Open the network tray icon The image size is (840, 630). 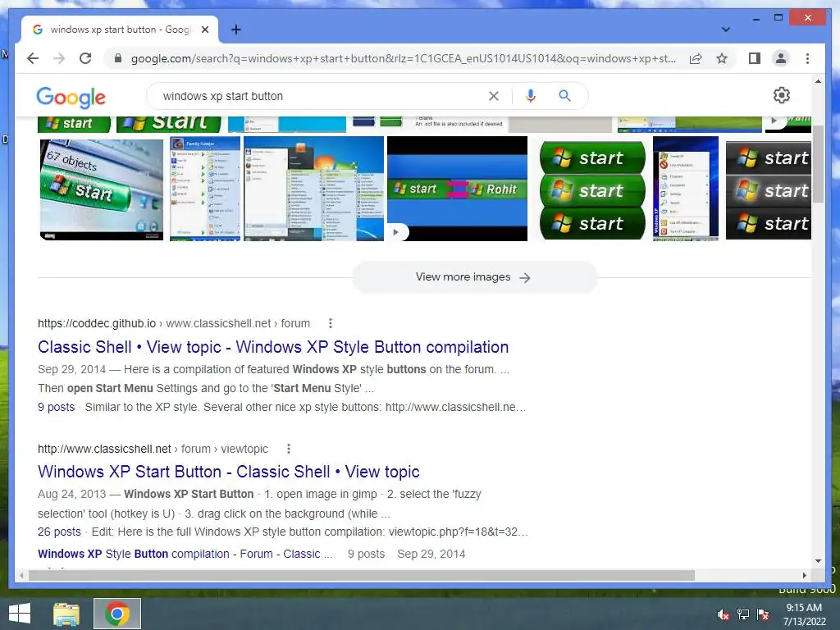(743, 614)
